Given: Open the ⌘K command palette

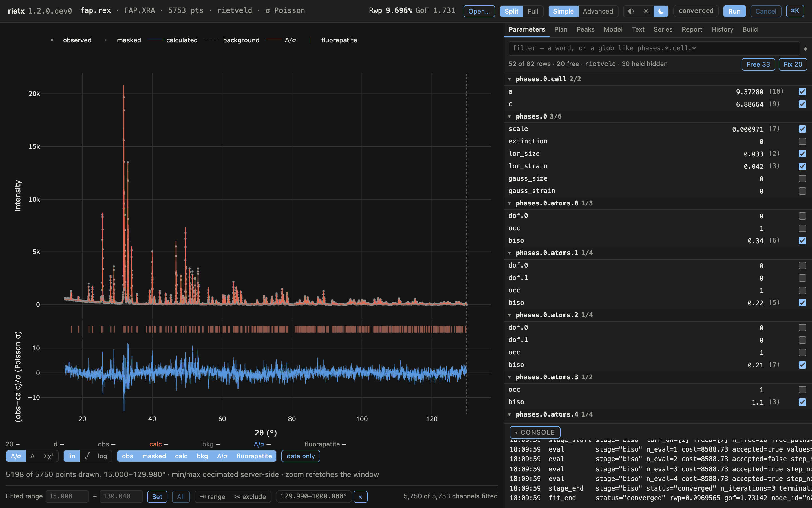Looking at the screenshot, I should click(x=795, y=11).
